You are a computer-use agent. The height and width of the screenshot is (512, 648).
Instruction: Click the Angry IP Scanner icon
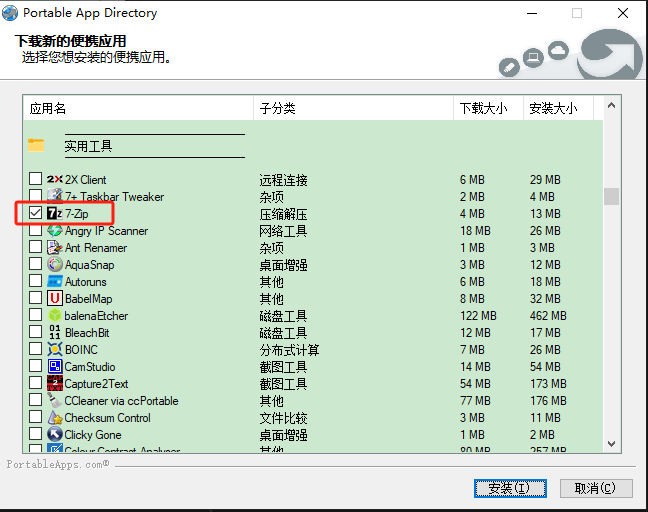tap(55, 230)
